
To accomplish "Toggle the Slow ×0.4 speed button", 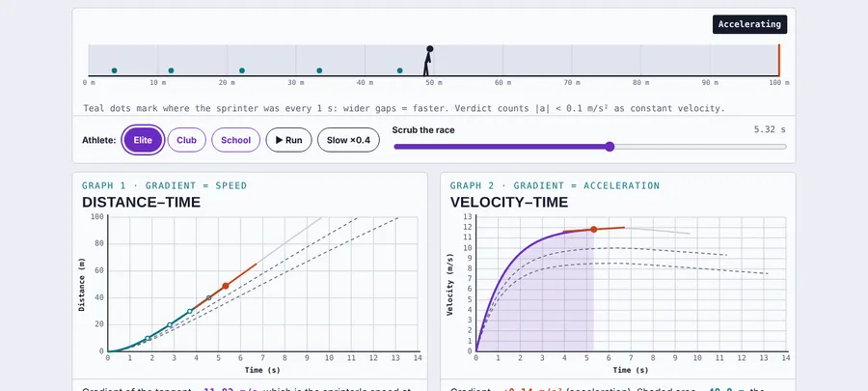I will pyautogui.click(x=348, y=140).
